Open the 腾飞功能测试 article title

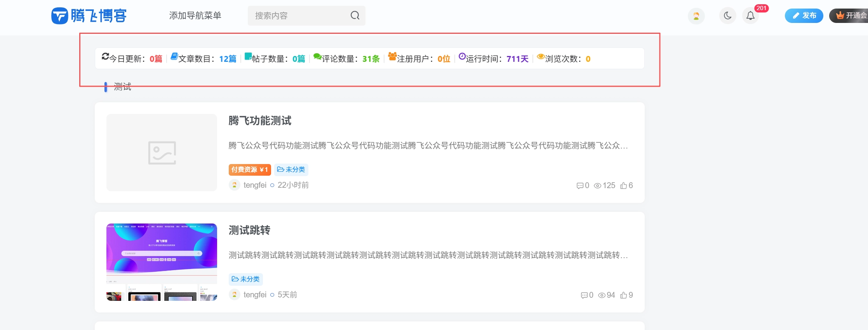(260, 120)
